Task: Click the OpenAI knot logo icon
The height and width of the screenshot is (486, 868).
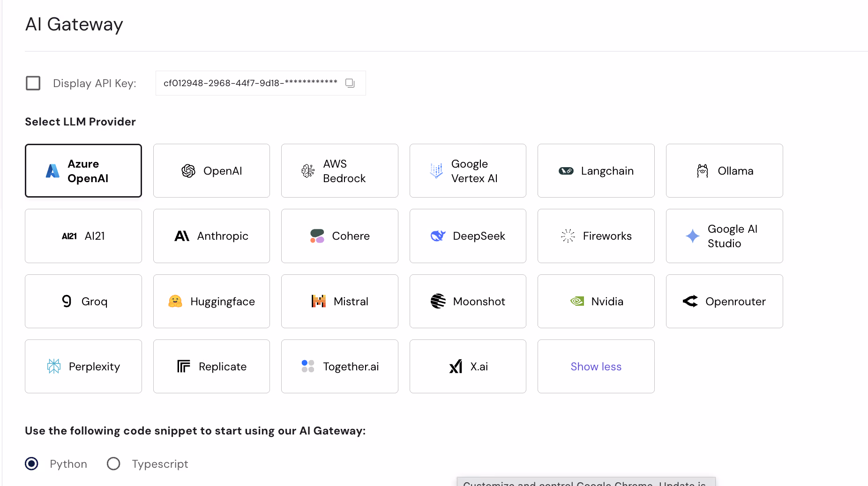Action: pyautogui.click(x=188, y=171)
